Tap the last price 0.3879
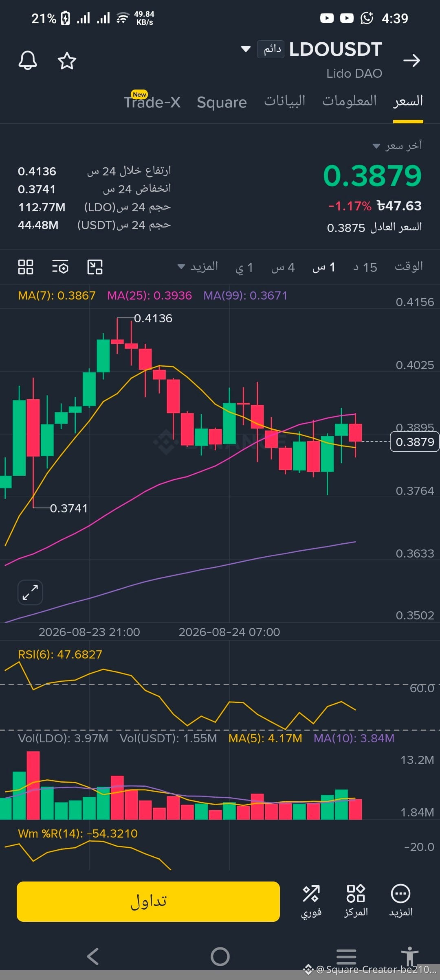This screenshot has width=440, height=980. [372, 176]
